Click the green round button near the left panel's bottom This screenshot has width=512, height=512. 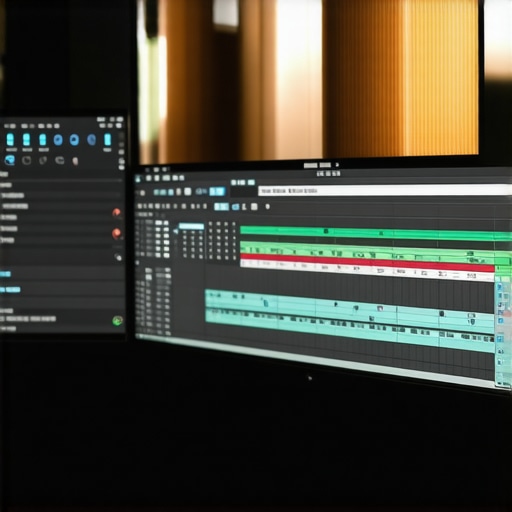(117, 321)
